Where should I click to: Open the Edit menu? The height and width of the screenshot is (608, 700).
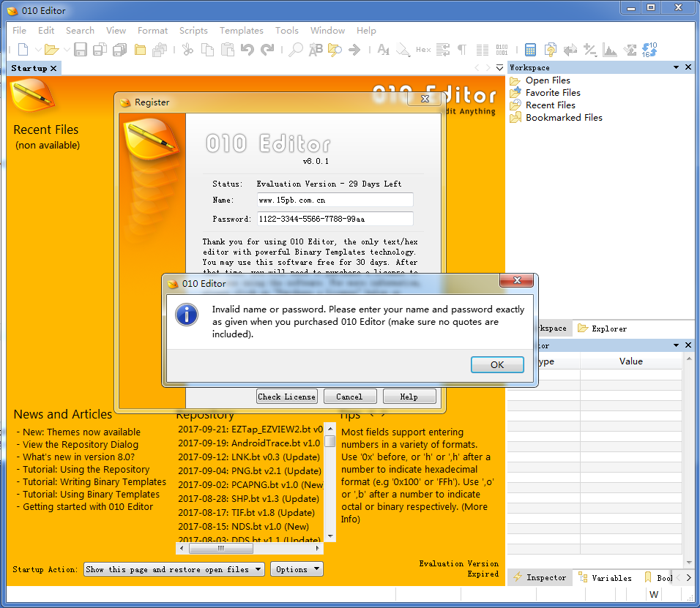coord(46,30)
